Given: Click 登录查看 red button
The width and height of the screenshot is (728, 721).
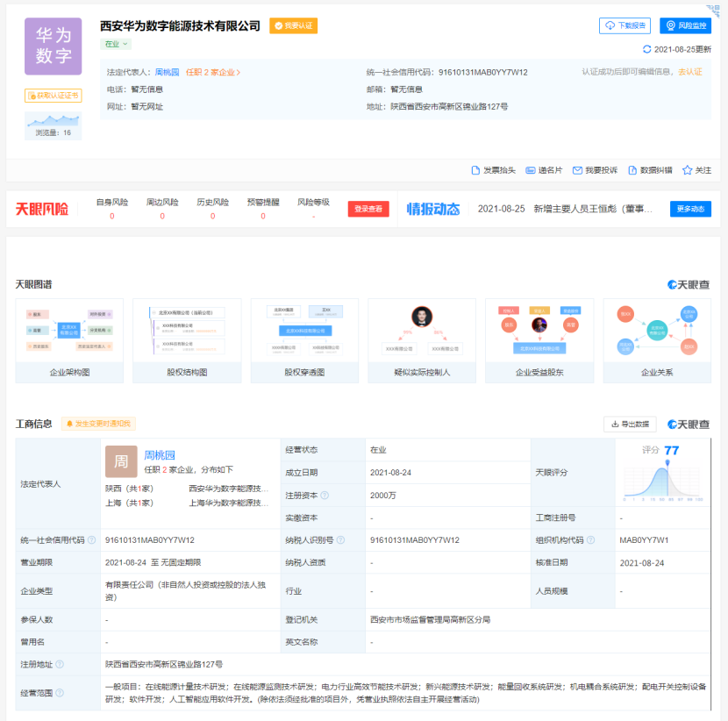Looking at the screenshot, I should 368,209.
